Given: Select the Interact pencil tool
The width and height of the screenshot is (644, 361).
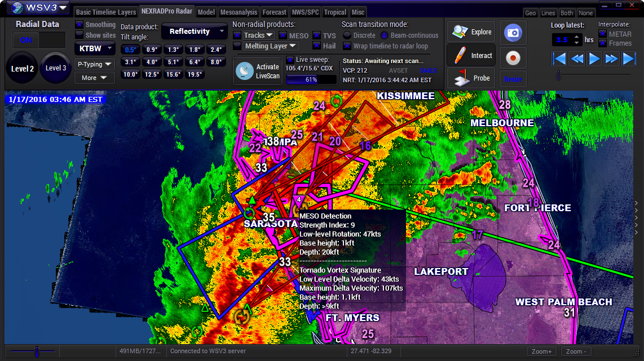Looking at the screenshot, I should click(x=471, y=55).
